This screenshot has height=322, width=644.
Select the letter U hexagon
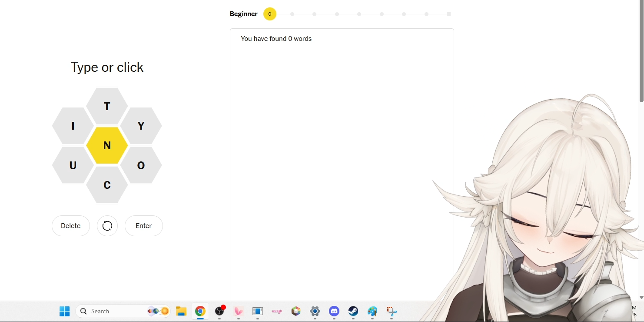coord(73,165)
